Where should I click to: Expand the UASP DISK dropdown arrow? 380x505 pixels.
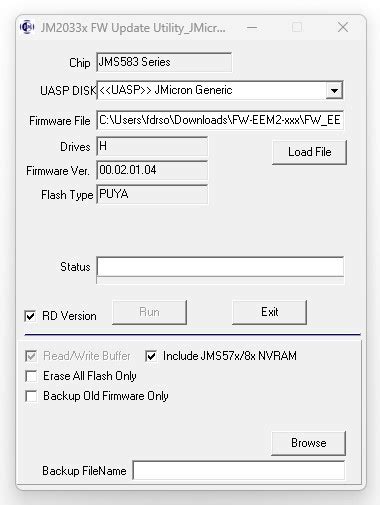[x=334, y=90]
